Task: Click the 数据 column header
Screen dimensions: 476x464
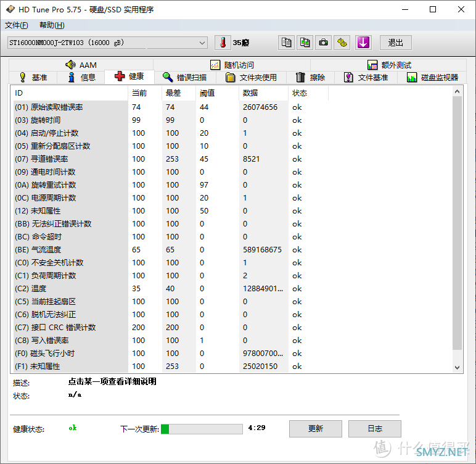Action: click(263, 93)
